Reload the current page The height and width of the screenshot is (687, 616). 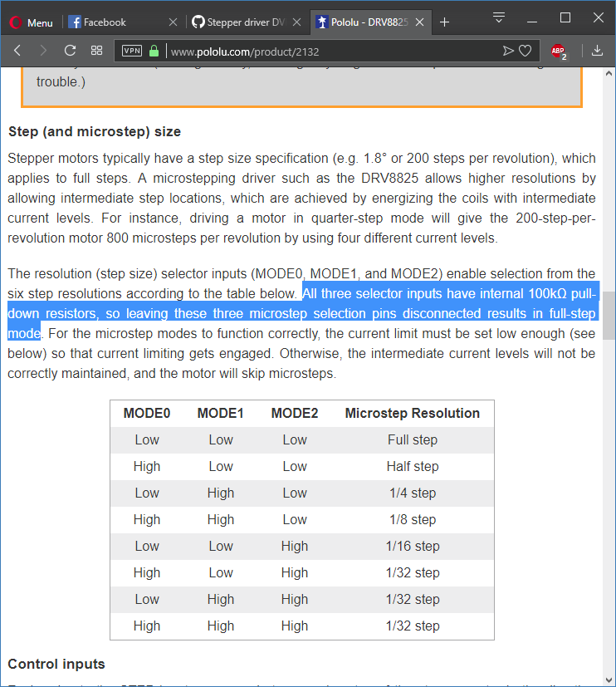pyautogui.click(x=70, y=51)
